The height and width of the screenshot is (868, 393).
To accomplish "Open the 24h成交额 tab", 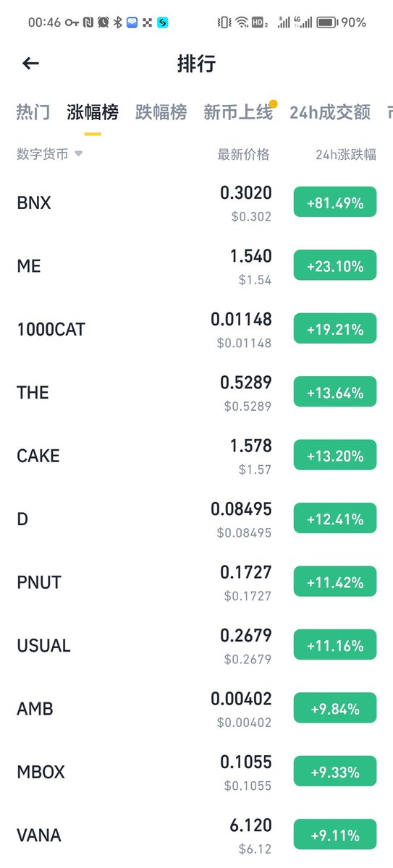I will click(x=330, y=112).
